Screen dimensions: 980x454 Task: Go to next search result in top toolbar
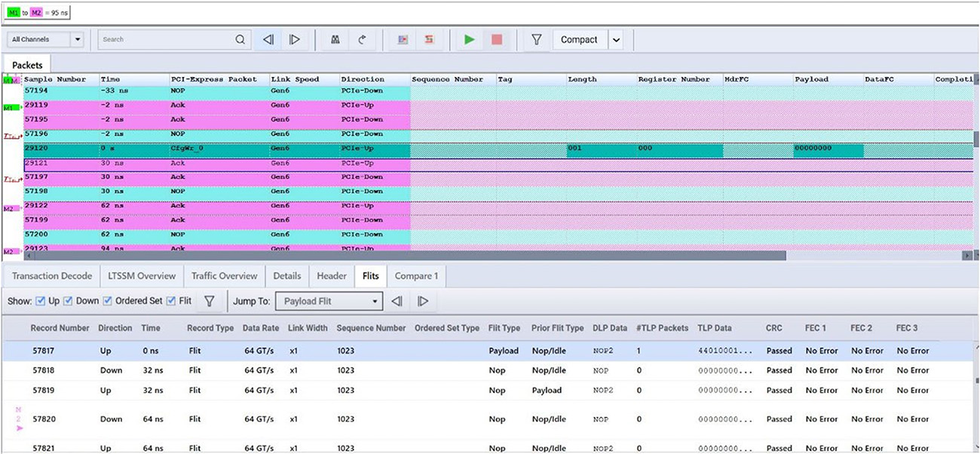click(295, 40)
